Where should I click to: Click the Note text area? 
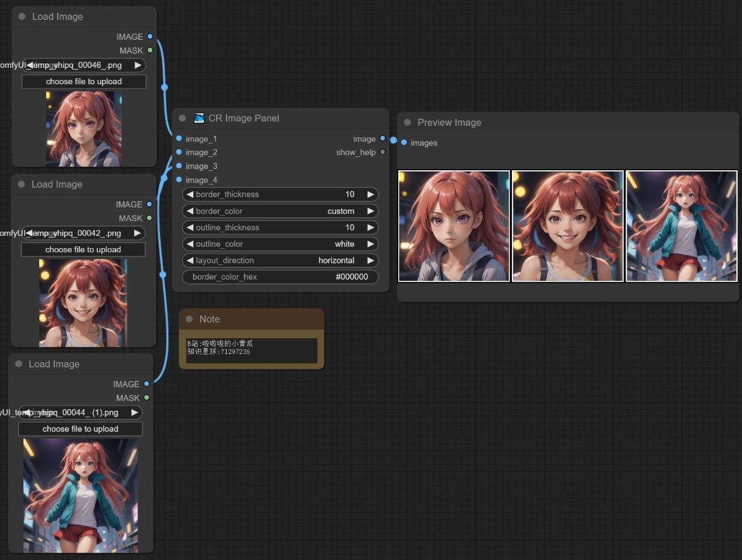click(x=251, y=350)
